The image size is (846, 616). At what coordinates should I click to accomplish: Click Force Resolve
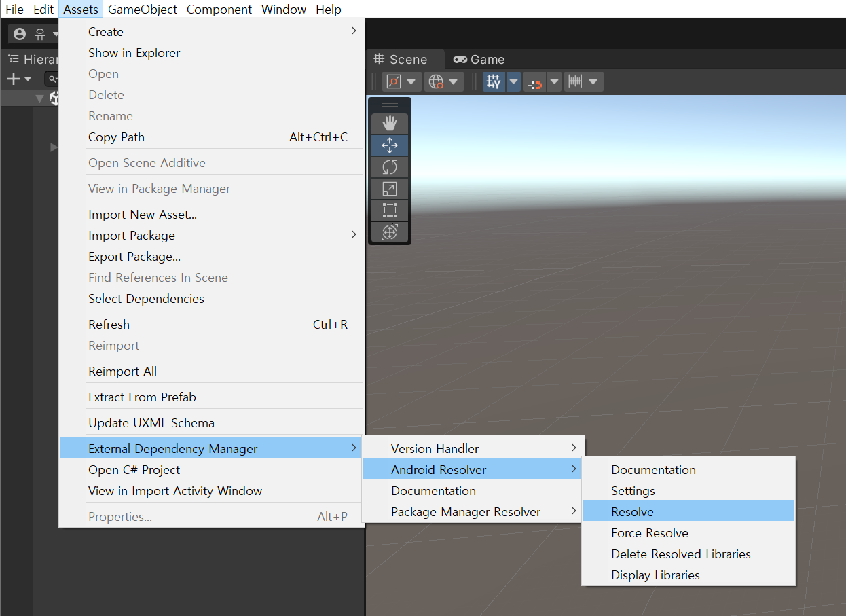[688, 533]
